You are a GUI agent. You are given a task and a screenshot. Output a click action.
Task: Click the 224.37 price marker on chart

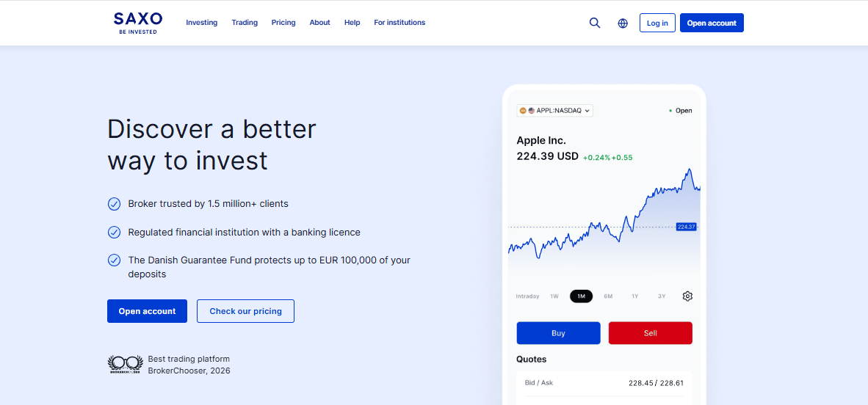pyautogui.click(x=686, y=227)
